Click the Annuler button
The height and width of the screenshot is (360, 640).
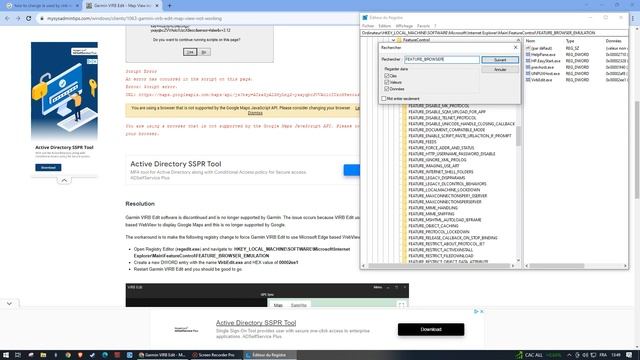click(500, 69)
